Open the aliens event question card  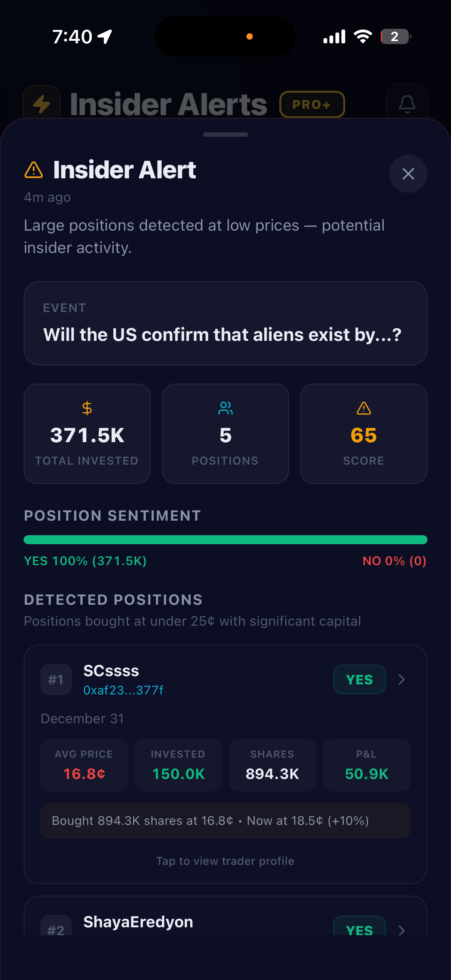coord(225,323)
